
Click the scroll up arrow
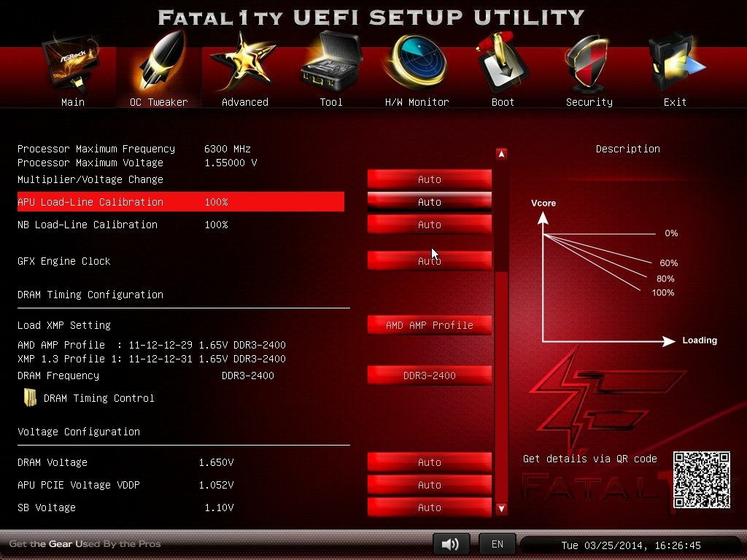pos(501,154)
